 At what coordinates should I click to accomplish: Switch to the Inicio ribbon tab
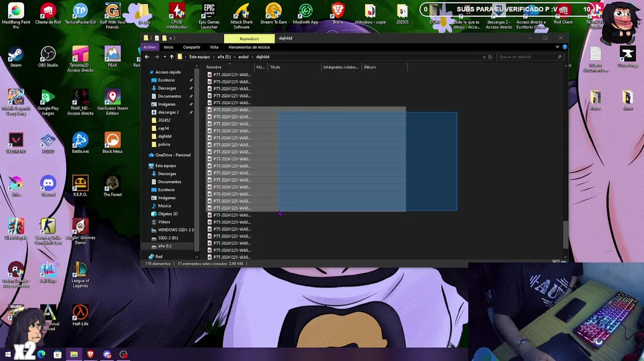click(168, 47)
